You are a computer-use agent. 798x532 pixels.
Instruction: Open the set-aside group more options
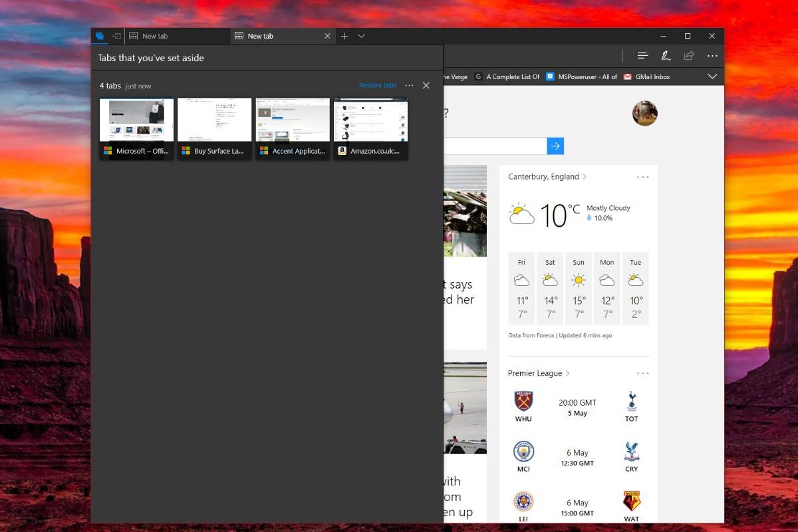point(409,85)
